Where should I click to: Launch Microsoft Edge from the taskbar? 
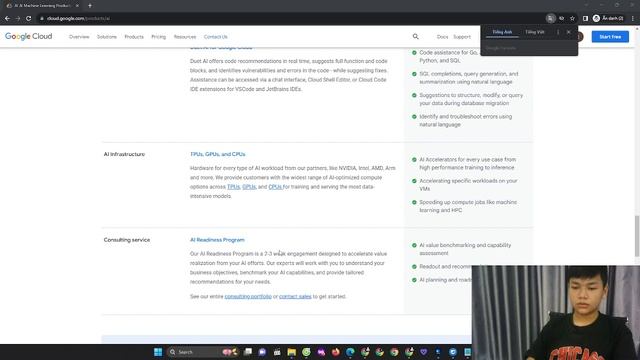[x=350, y=352]
